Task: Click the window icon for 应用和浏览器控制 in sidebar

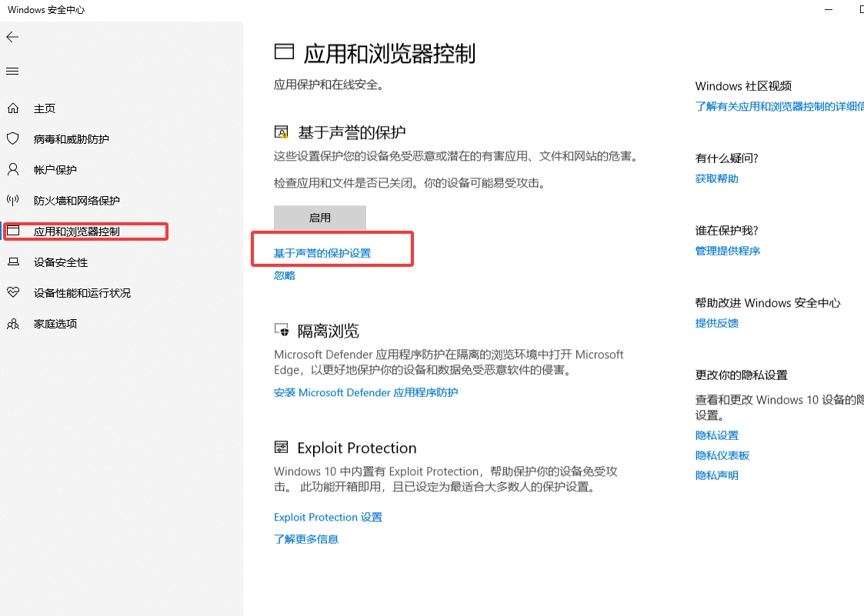Action: 13,231
